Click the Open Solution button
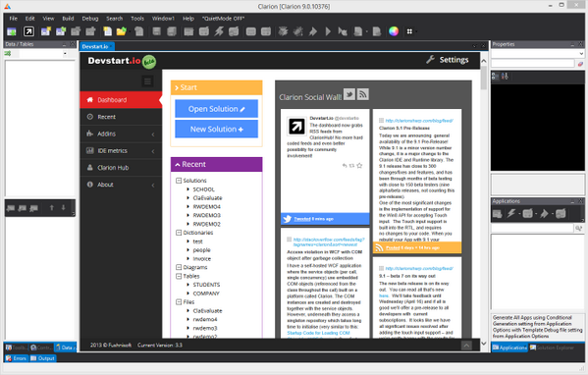This screenshot has height=375, width=588. click(x=216, y=109)
